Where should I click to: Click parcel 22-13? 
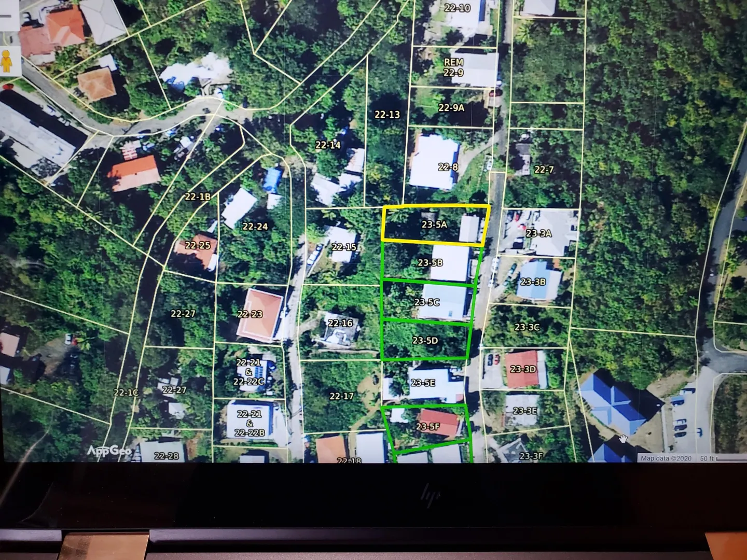click(x=387, y=115)
